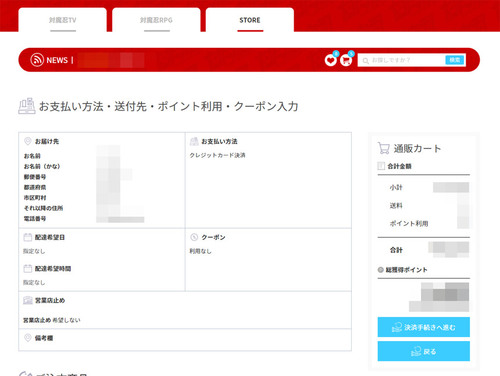This screenshot has width=500, height=376.
Task: Click the coupon icon beside クーポン
Action: pyautogui.click(x=194, y=237)
